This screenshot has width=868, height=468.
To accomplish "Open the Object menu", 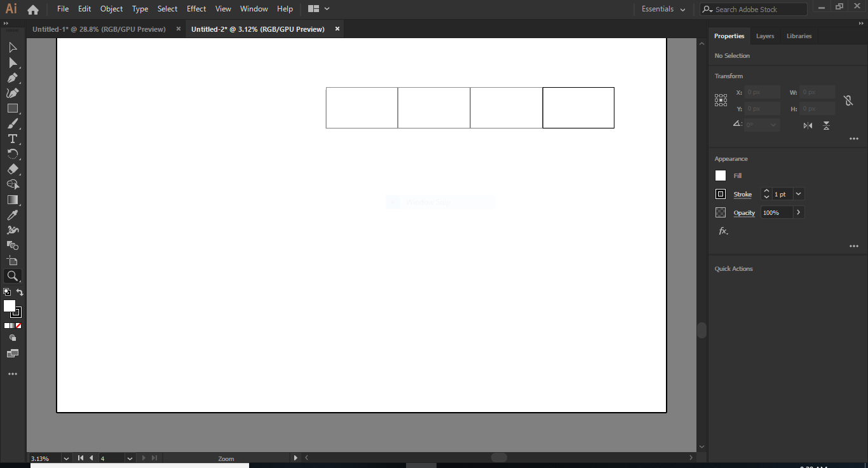I will [111, 9].
